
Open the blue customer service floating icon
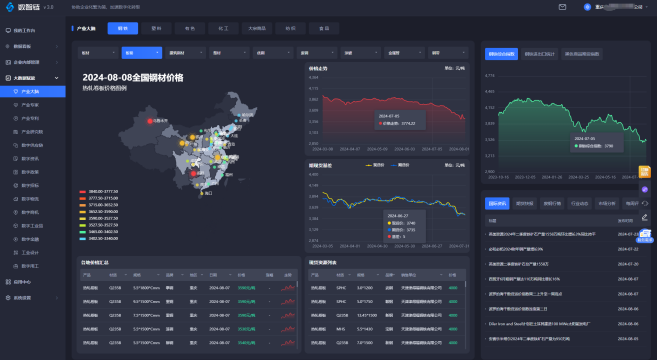(645, 236)
